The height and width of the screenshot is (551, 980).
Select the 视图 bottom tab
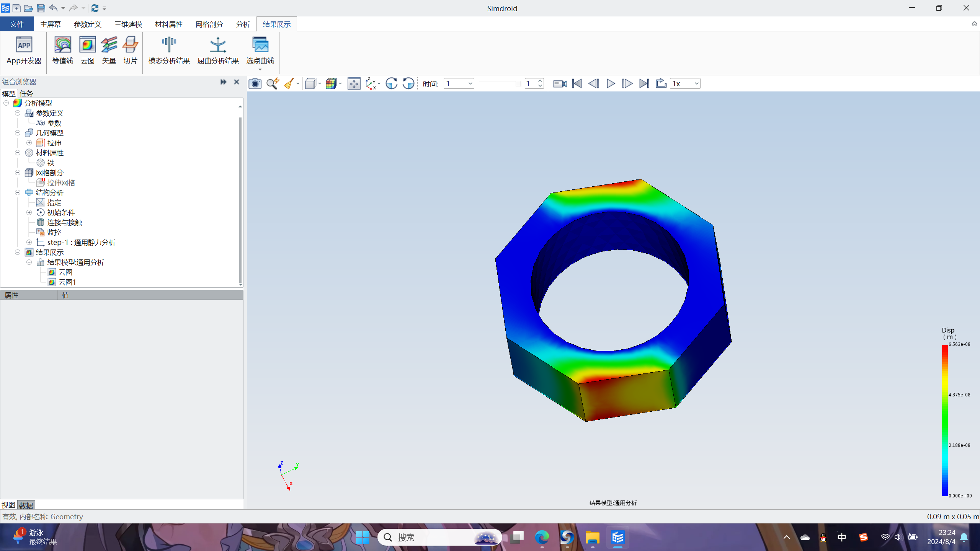pyautogui.click(x=8, y=505)
